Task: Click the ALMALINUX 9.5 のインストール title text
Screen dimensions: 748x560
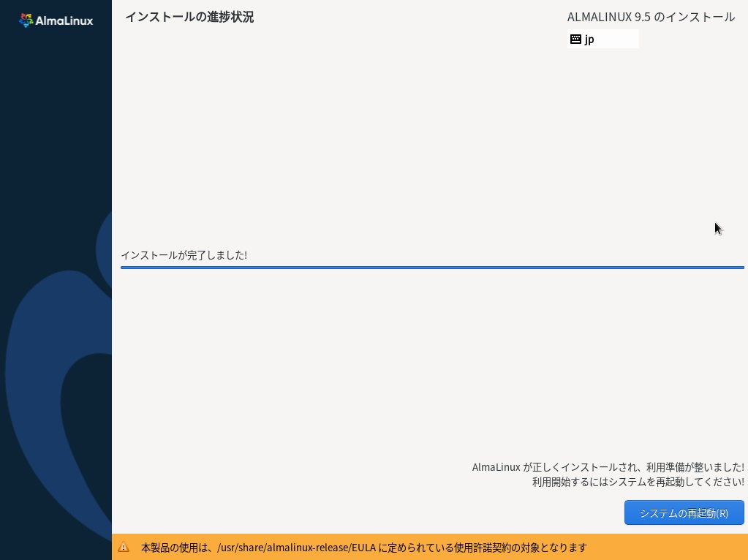Action: (651, 17)
